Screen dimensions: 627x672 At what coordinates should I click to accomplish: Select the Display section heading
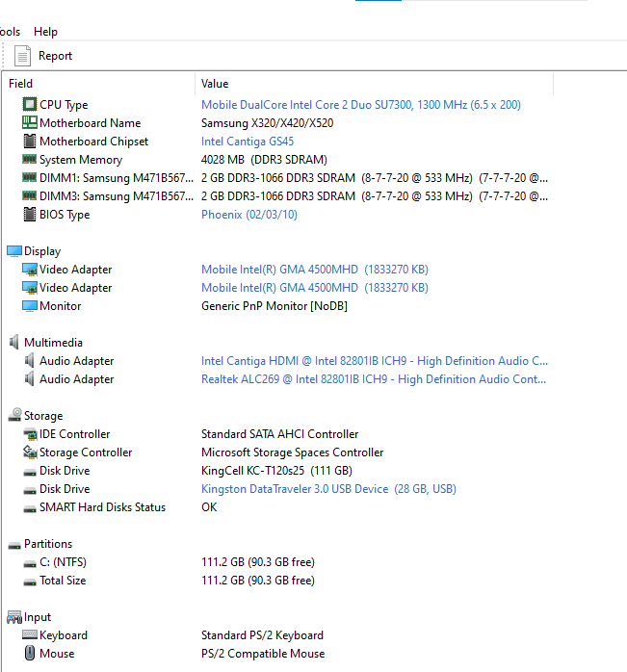(x=42, y=251)
